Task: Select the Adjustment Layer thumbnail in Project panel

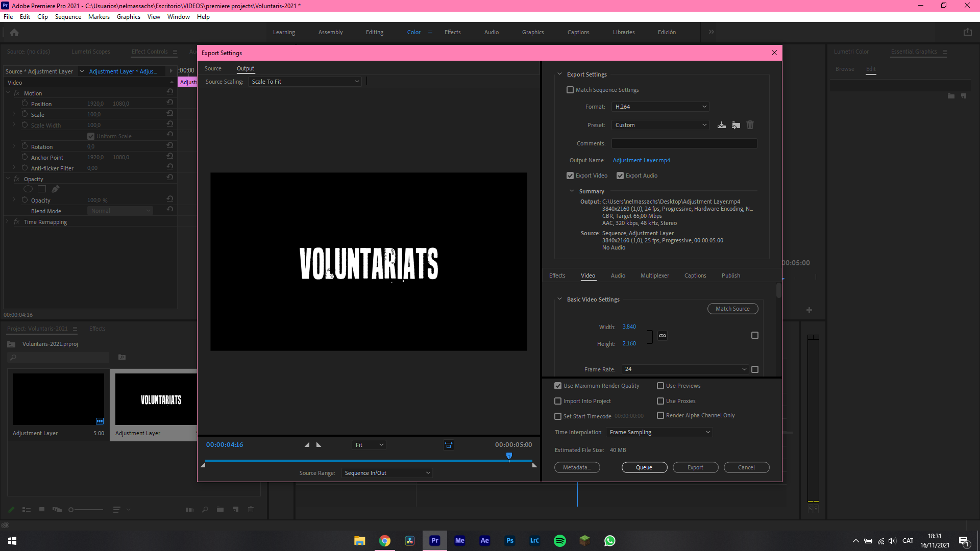Action: 58,398
